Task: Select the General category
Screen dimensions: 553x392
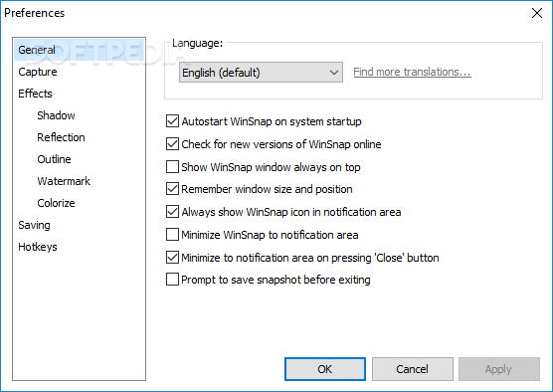Action: (79, 50)
